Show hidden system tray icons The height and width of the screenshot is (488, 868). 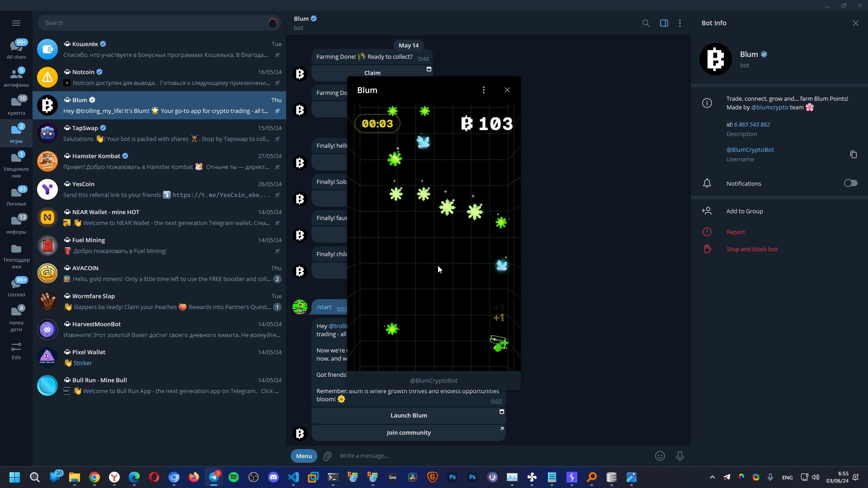712,478
